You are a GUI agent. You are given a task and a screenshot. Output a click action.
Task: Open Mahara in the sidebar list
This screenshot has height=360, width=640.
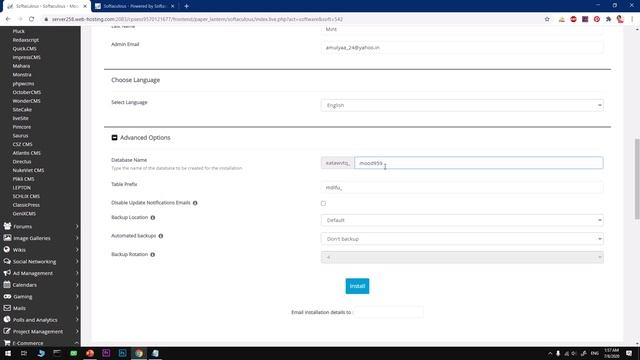click(21, 66)
